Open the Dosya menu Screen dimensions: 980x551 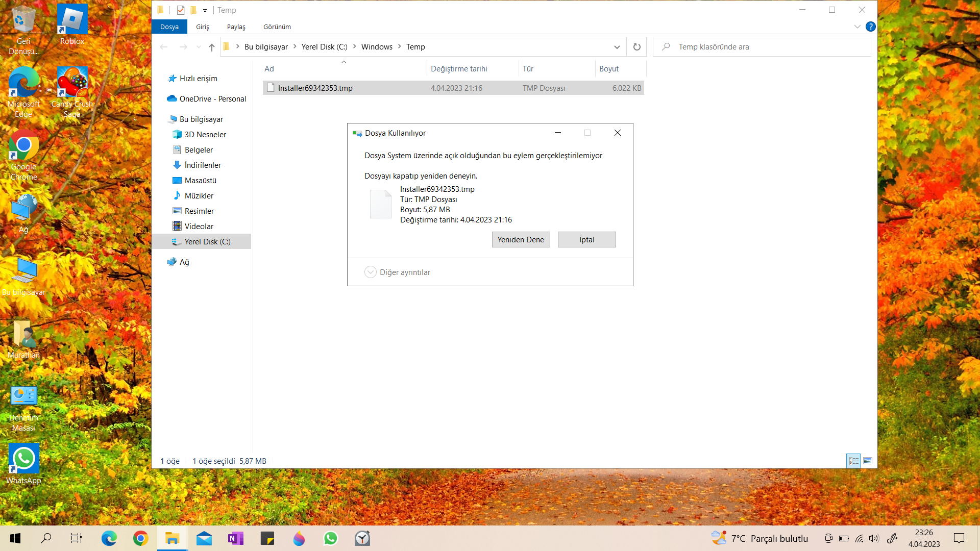coord(169,27)
